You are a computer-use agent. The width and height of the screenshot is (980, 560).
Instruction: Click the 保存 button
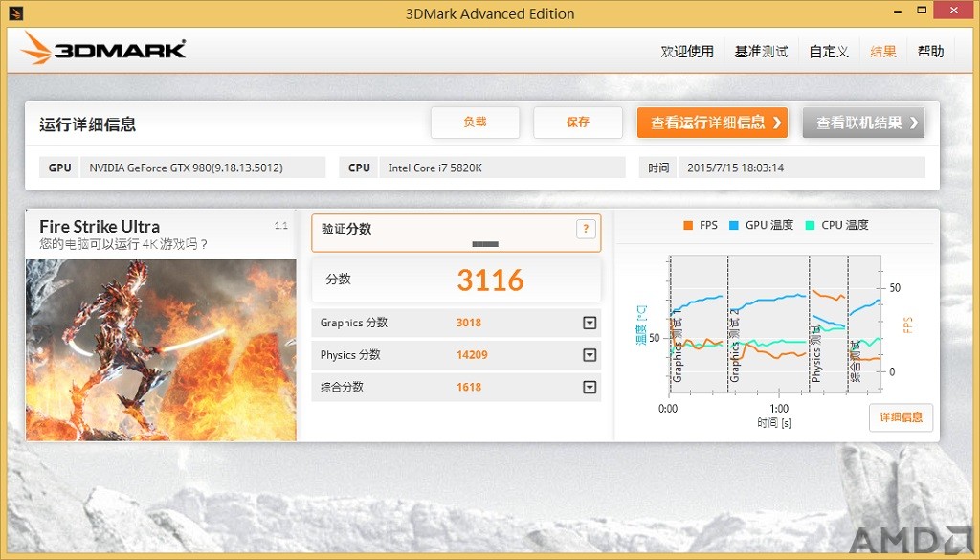click(577, 123)
